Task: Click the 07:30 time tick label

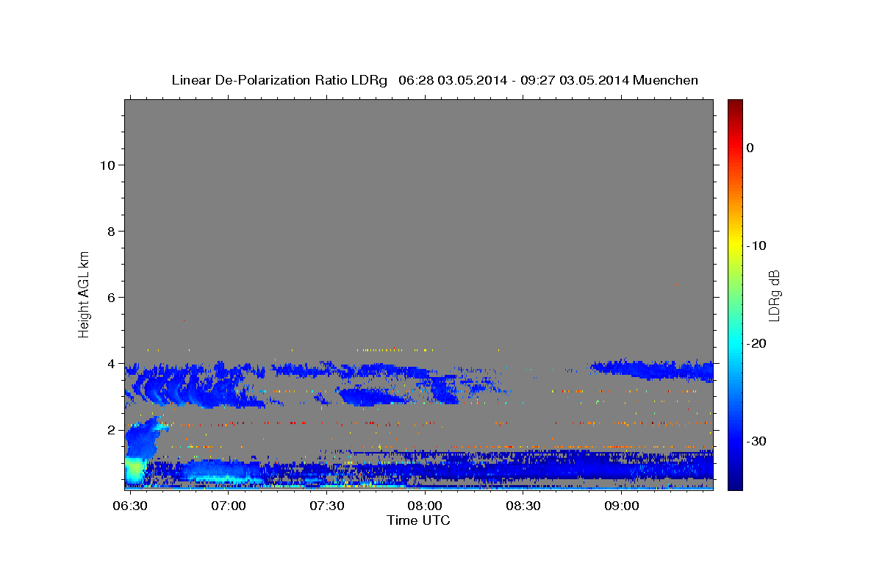Action: click(326, 506)
